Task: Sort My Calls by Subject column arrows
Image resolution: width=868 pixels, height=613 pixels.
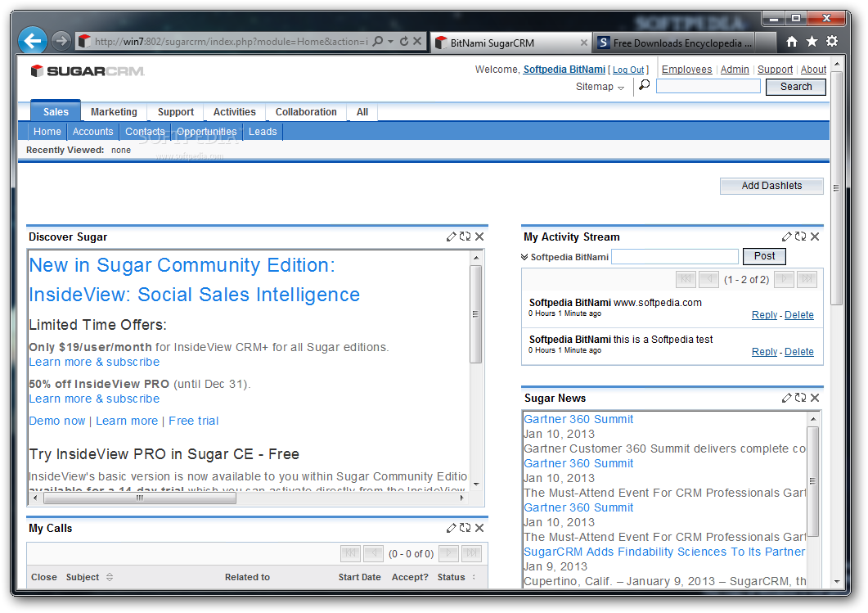Action: 110,577
